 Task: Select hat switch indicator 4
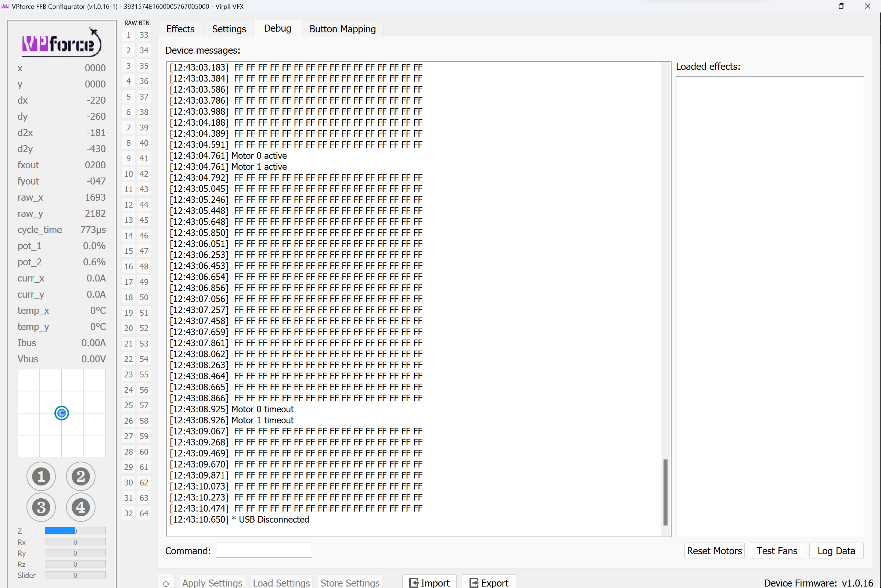pyautogui.click(x=80, y=508)
